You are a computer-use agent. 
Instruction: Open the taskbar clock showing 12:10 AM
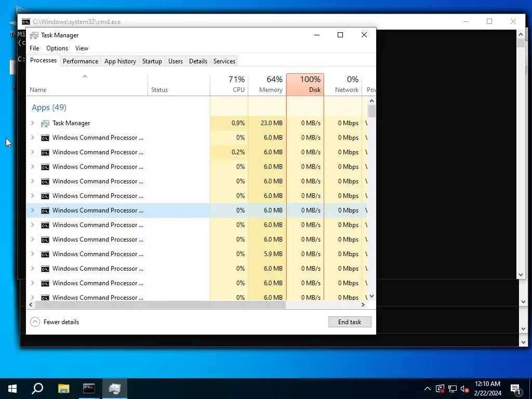[487, 389]
